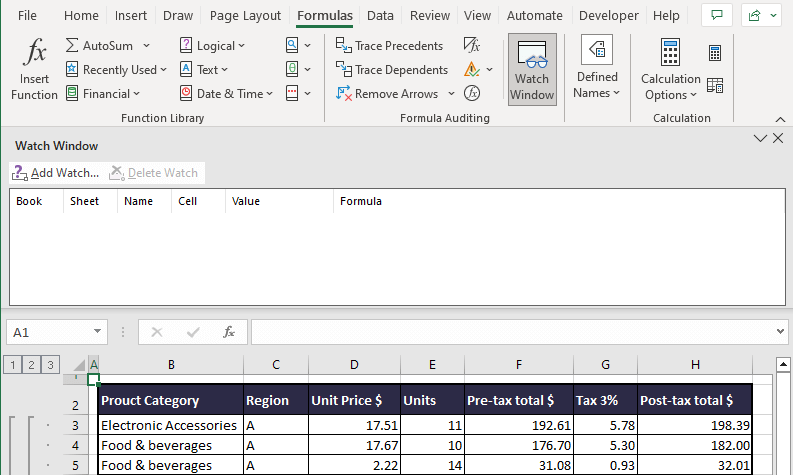Screen dimensions: 793x475
Task: Click the formula bar input field
Action: coord(512,332)
